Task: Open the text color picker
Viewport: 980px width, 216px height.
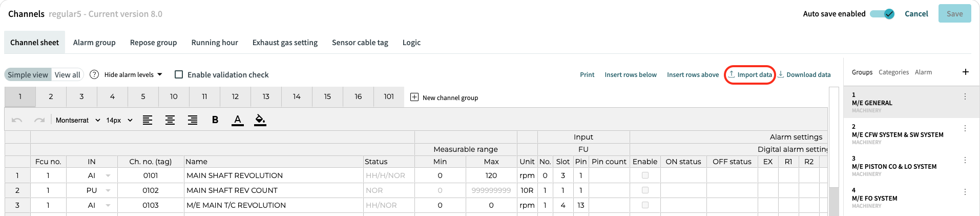Action: pyautogui.click(x=238, y=120)
